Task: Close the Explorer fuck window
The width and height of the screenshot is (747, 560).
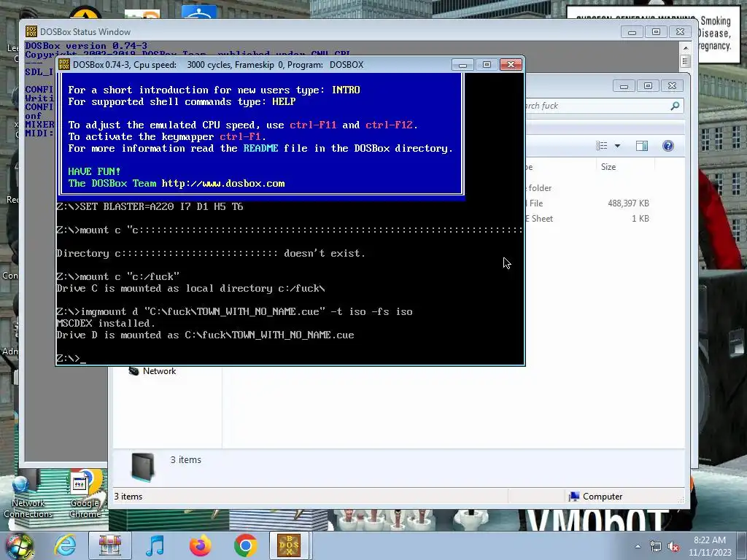Action: pyautogui.click(x=672, y=86)
